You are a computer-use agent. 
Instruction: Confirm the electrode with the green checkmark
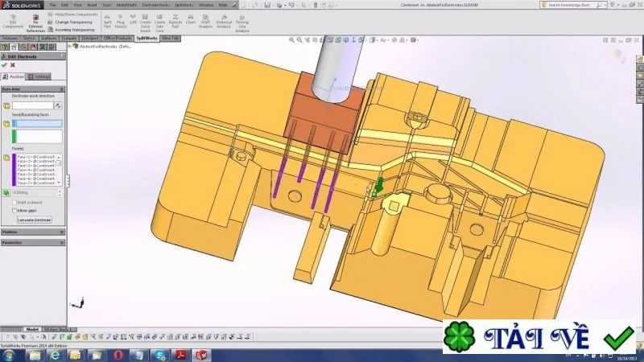pos(4,65)
